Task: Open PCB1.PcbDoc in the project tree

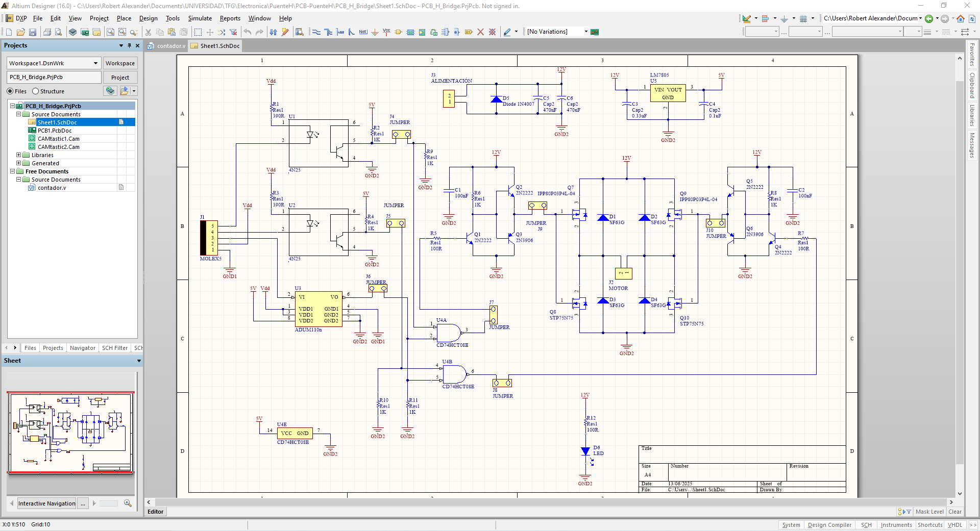Action: [55, 131]
